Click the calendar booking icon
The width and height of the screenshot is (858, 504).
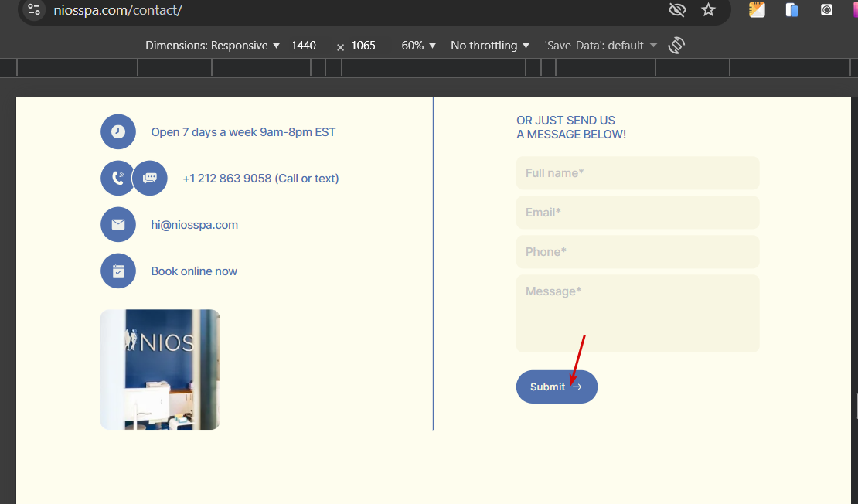coord(118,271)
